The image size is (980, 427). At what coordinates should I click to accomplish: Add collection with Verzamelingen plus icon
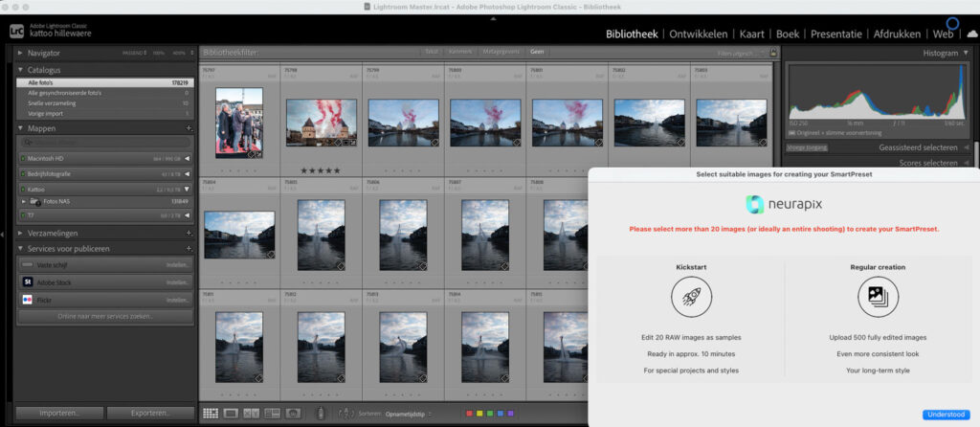click(189, 234)
